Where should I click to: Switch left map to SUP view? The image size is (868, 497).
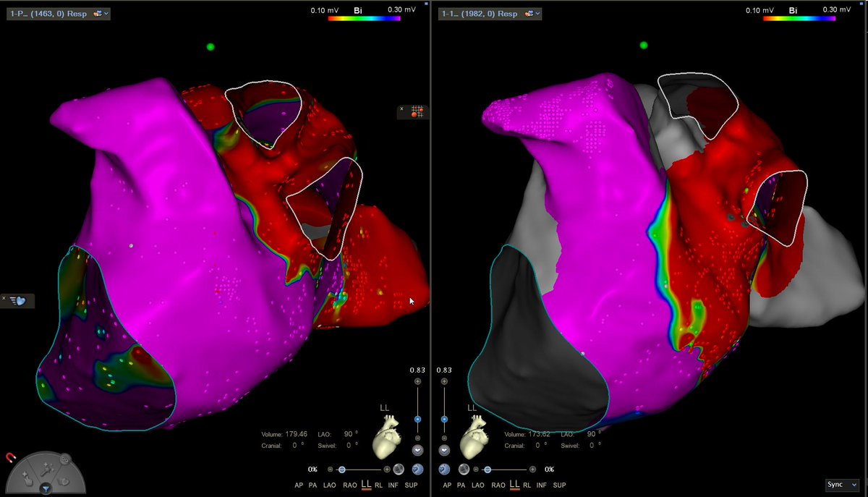tap(411, 485)
